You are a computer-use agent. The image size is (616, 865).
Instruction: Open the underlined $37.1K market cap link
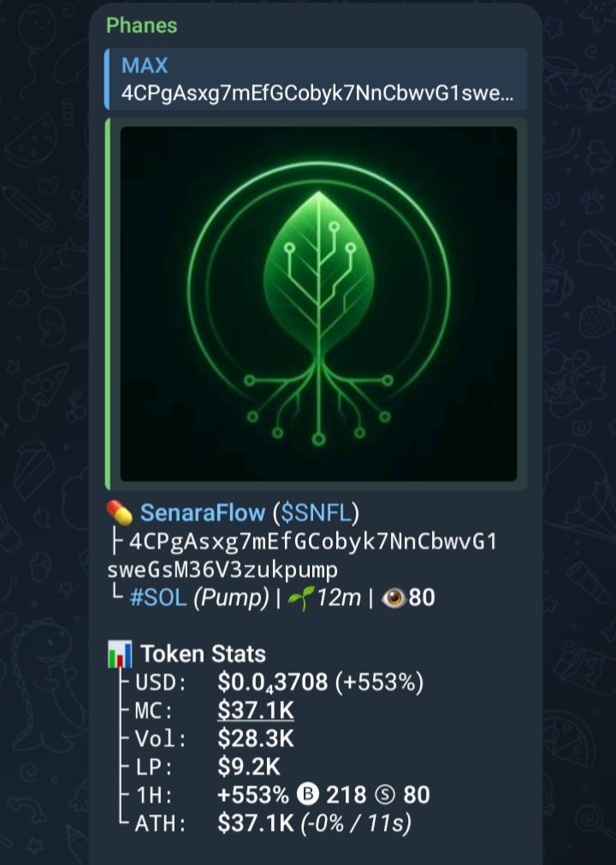[255, 710]
